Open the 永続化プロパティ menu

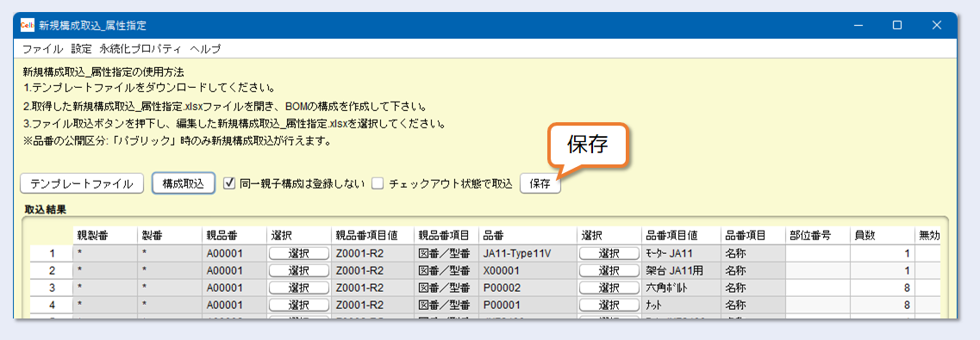pyautogui.click(x=140, y=48)
